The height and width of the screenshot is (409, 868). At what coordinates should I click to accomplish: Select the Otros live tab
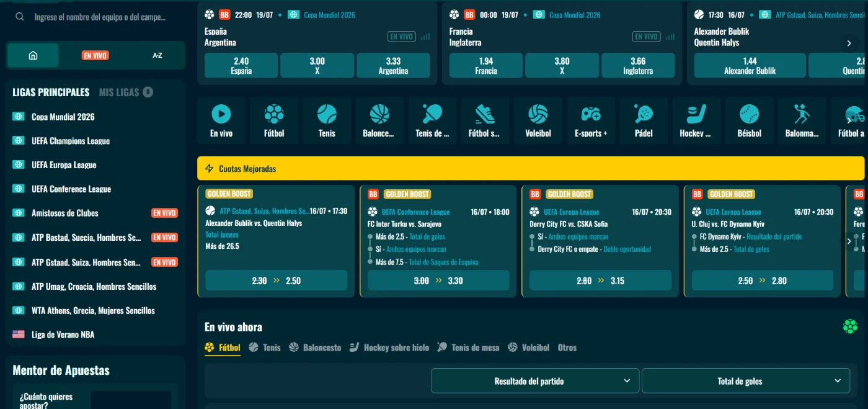(x=567, y=348)
